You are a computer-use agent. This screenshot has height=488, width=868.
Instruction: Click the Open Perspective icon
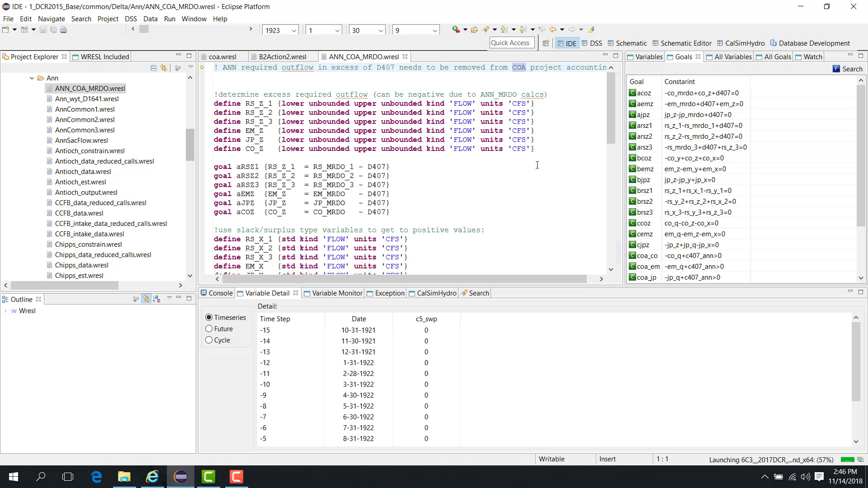click(x=546, y=43)
